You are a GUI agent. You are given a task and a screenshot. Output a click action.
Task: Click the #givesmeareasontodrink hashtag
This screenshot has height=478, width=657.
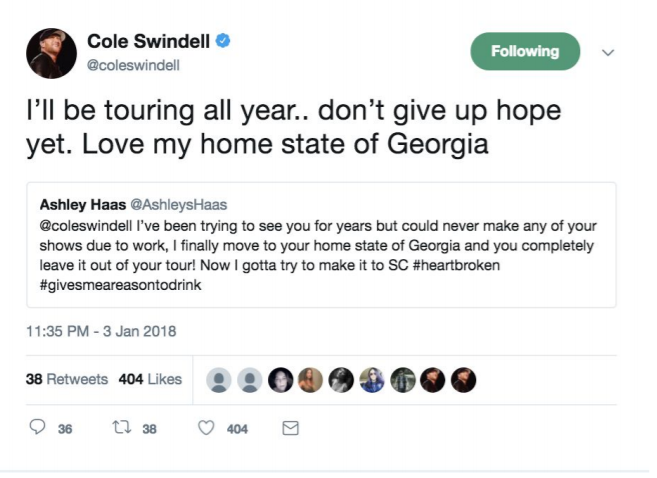pos(121,285)
